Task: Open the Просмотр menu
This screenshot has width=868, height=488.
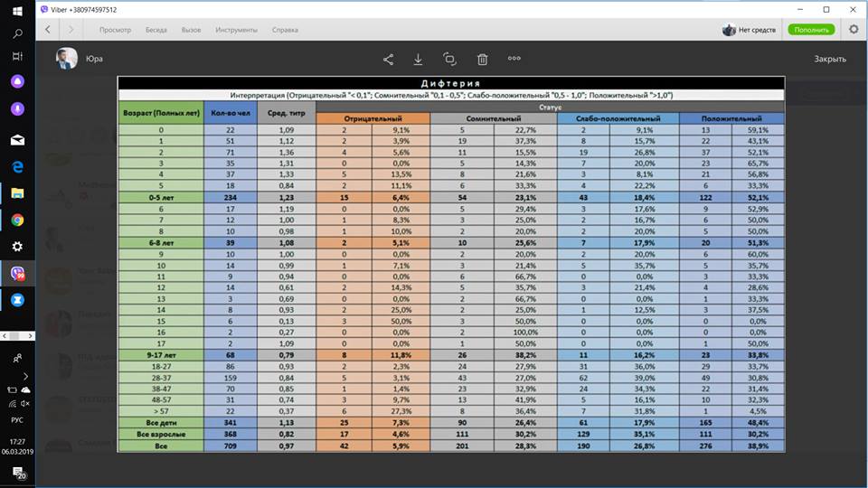Action: click(x=115, y=30)
